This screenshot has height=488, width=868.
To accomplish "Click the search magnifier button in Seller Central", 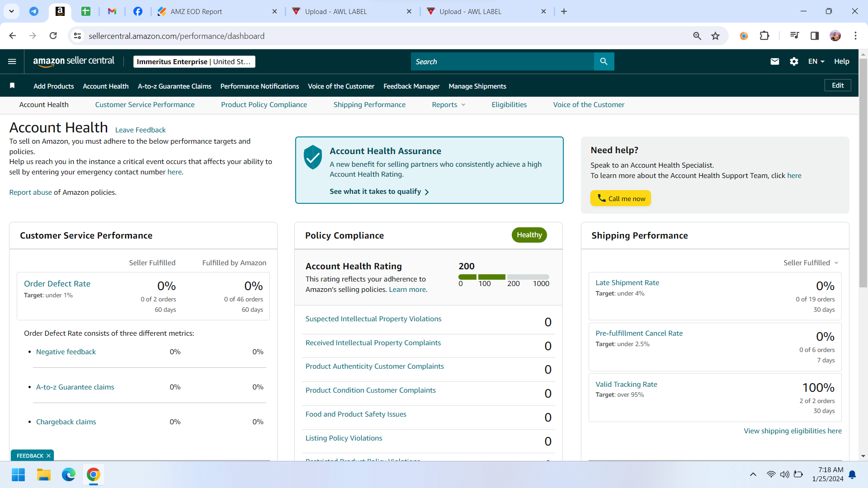I will tap(604, 61).
